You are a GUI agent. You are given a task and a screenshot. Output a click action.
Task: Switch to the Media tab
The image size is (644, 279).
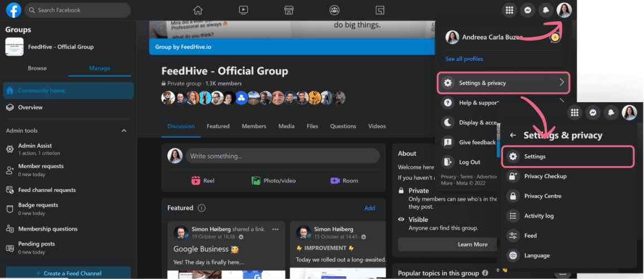tap(286, 126)
